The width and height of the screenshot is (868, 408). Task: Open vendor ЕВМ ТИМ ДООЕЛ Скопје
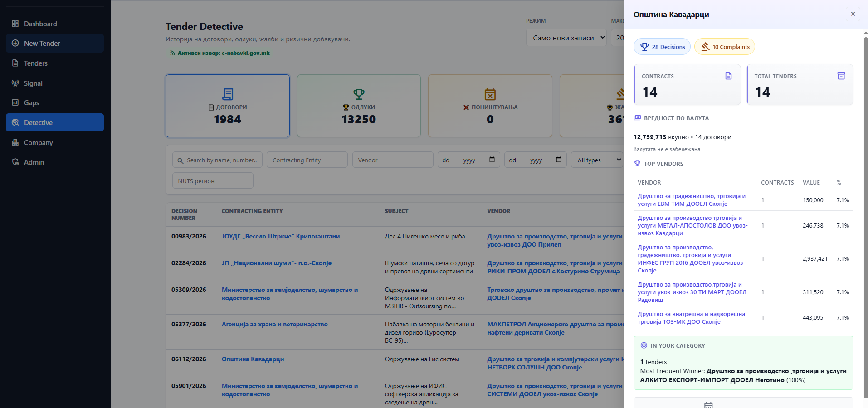tap(692, 200)
